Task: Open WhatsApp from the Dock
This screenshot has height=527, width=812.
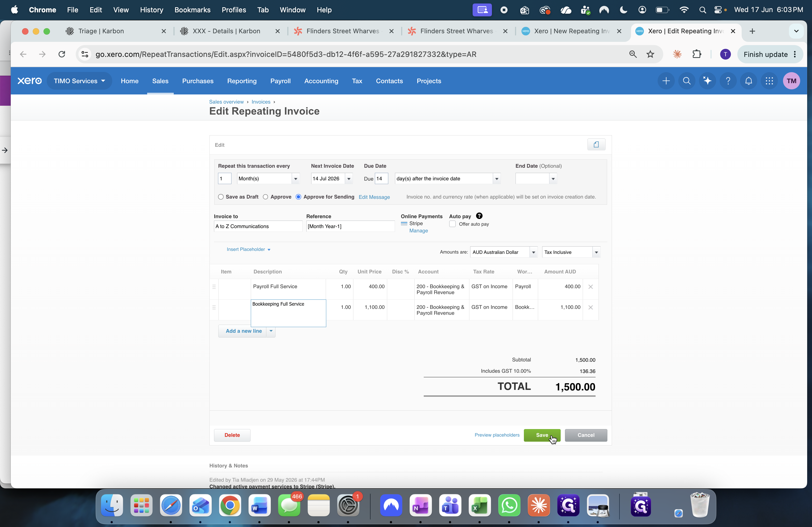Action: [509, 505]
